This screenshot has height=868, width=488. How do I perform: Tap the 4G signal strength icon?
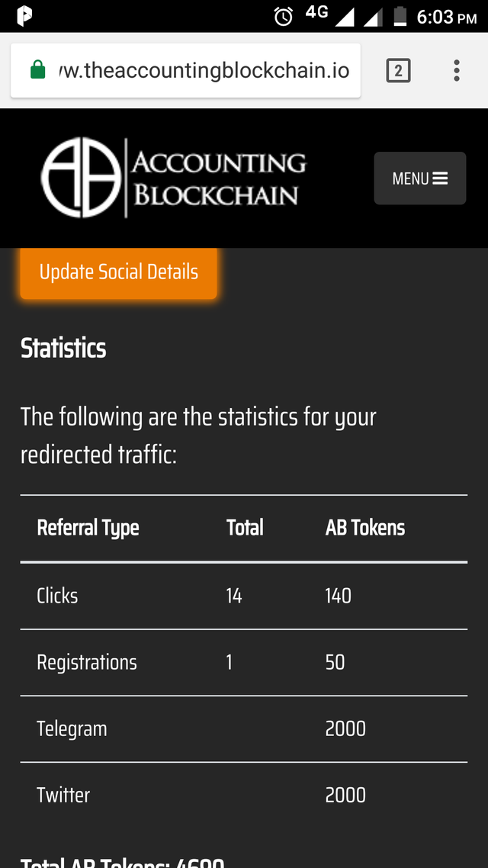(x=345, y=16)
